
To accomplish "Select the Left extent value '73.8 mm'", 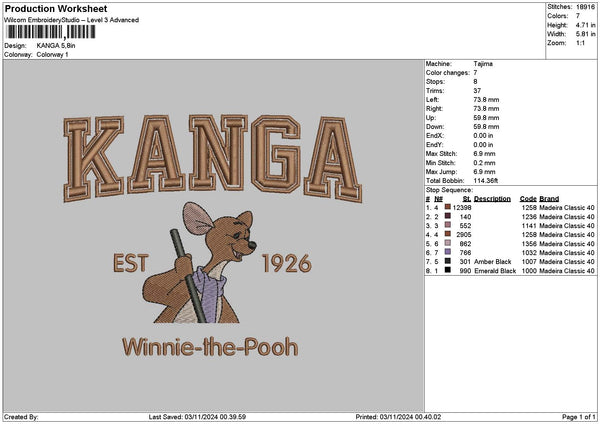I will (x=486, y=100).
